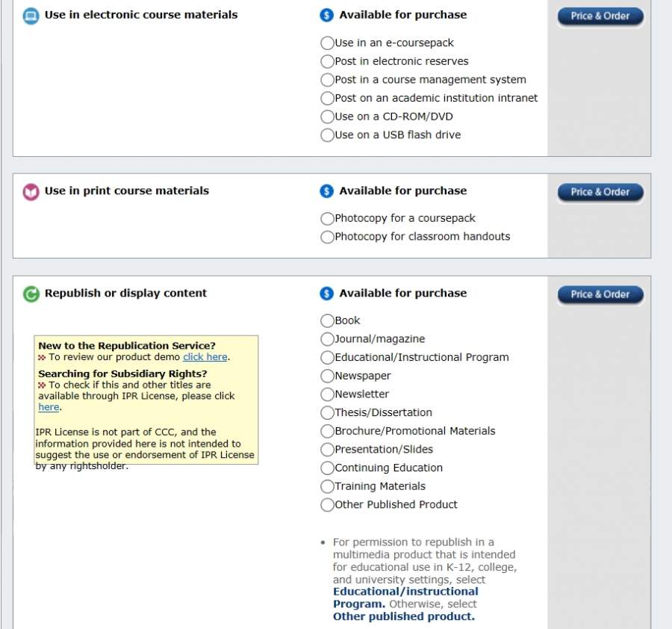Screen dimensions: 672x629
Task: Select 'Use in an e-coursepack' option
Action: pyautogui.click(x=327, y=43)
